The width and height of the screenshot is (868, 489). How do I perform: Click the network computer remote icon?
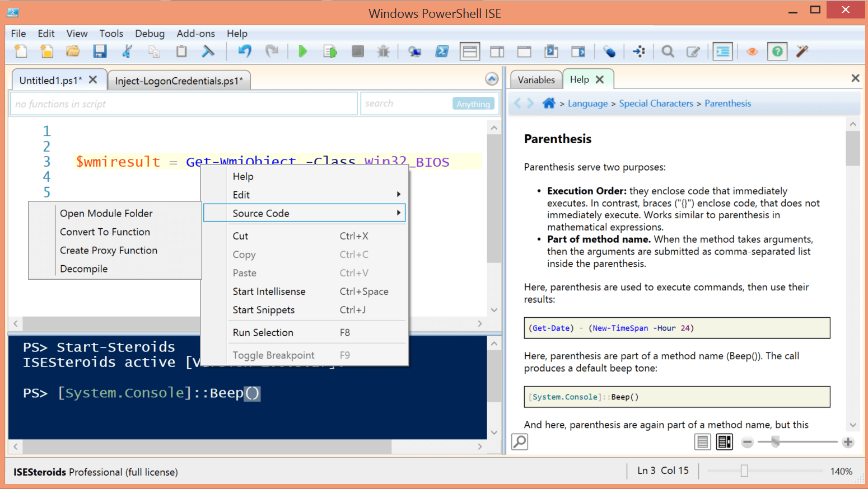pos(414,51)
